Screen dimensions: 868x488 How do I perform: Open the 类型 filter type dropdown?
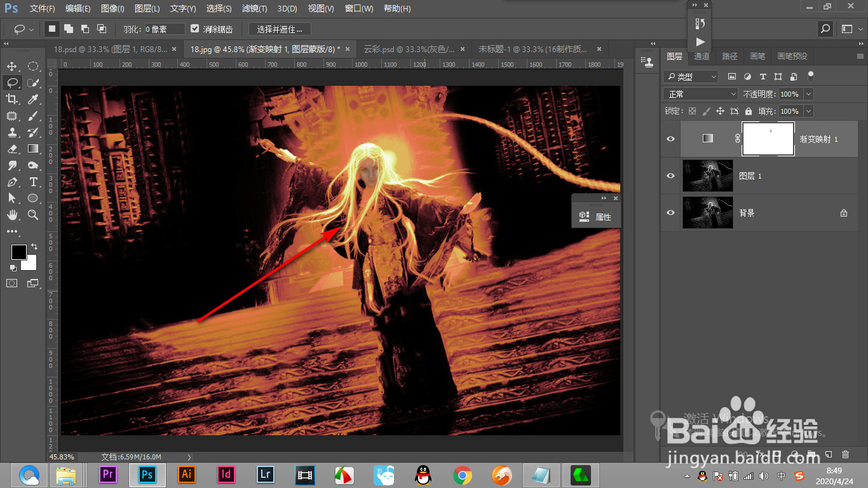click(x=691, y=76)
